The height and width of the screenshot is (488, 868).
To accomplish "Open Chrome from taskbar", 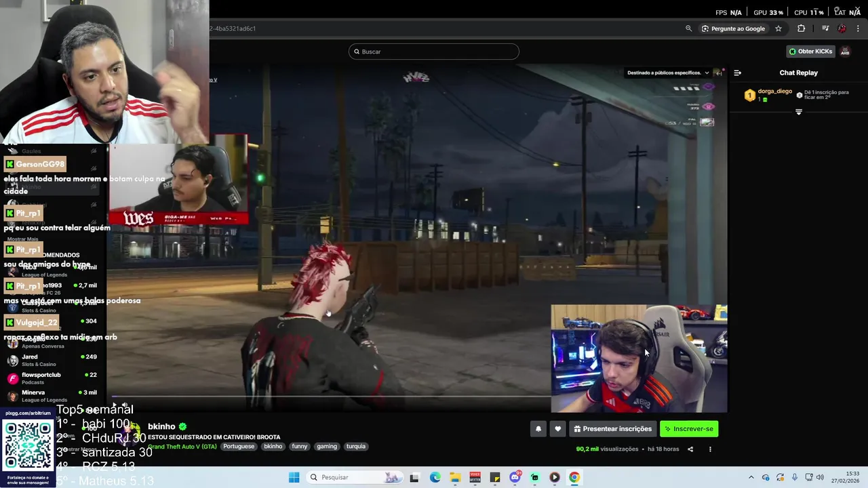I will pyautogui.click(x=574, y=477).
